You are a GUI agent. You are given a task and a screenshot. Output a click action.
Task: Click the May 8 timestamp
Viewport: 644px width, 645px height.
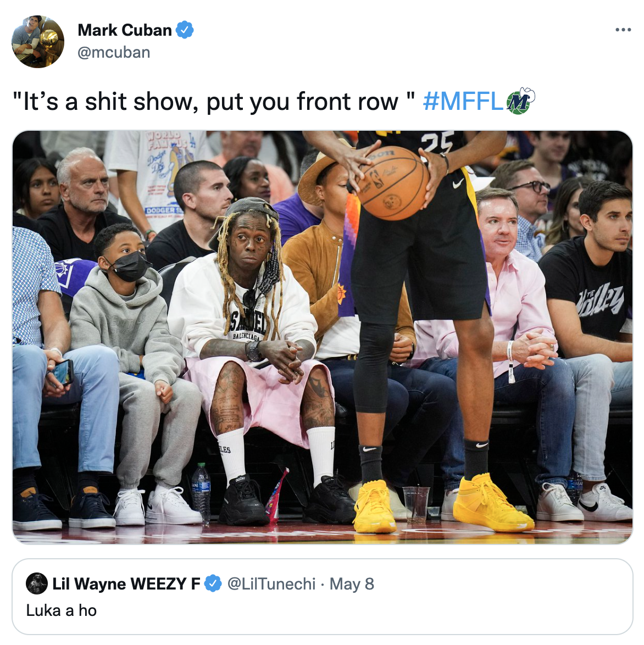pyautogui.click(x=352, y=583)
